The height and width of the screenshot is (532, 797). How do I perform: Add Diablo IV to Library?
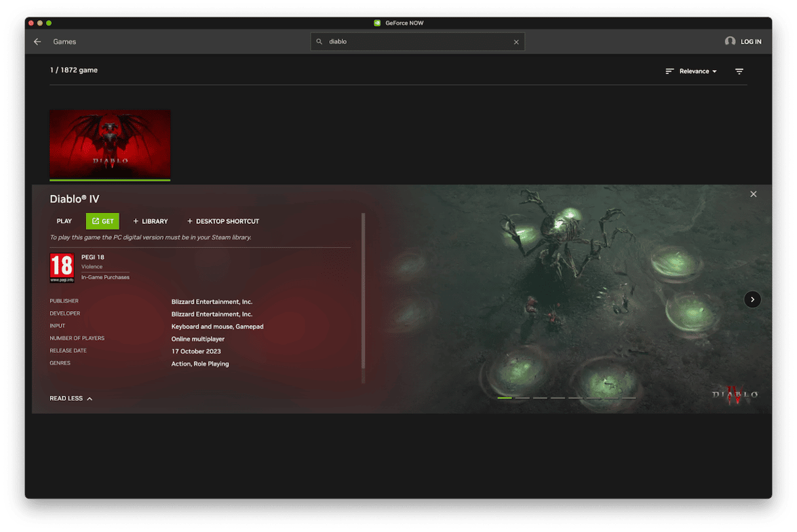[150, 221]
